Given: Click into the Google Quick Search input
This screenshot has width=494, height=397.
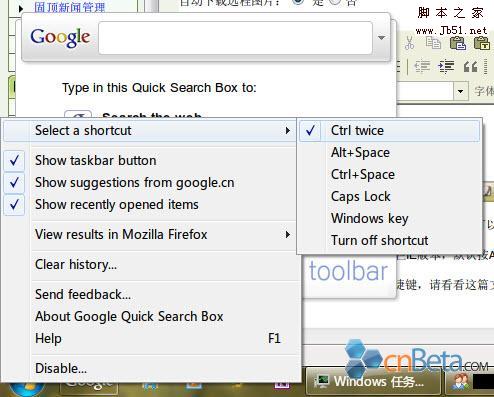Looking at the screenshot, I should click(235, 38).
